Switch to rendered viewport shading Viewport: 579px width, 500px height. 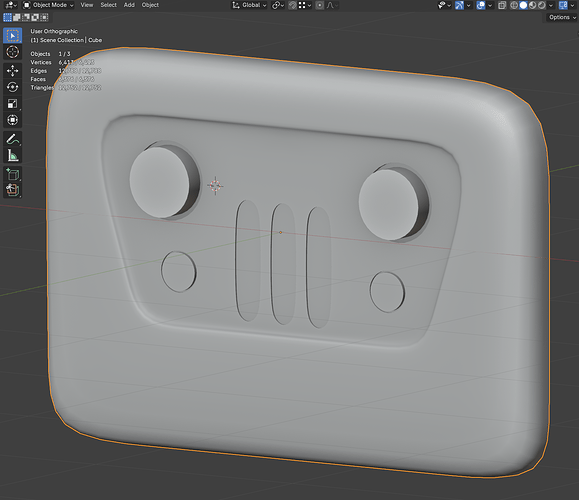(x=542, y=5)
